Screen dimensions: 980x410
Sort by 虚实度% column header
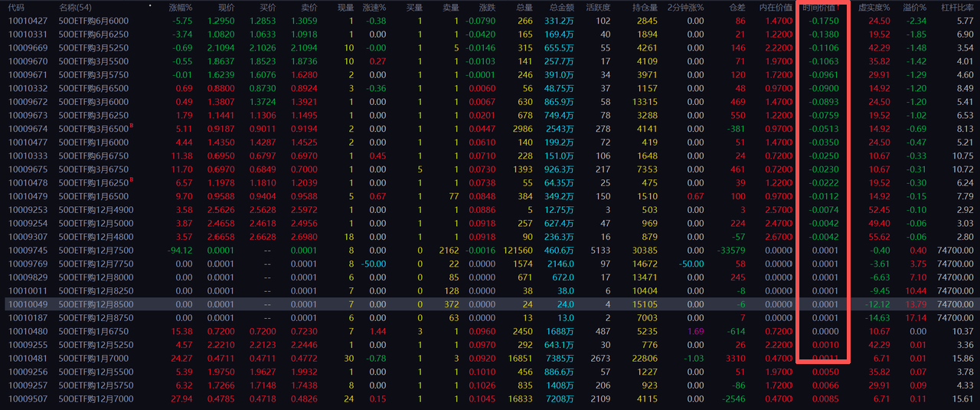tap(874, 7)
